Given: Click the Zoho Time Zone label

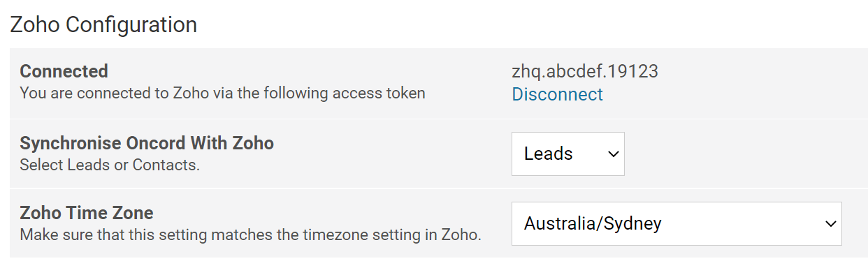Looking at the screenshot, I should coord(87,212).
